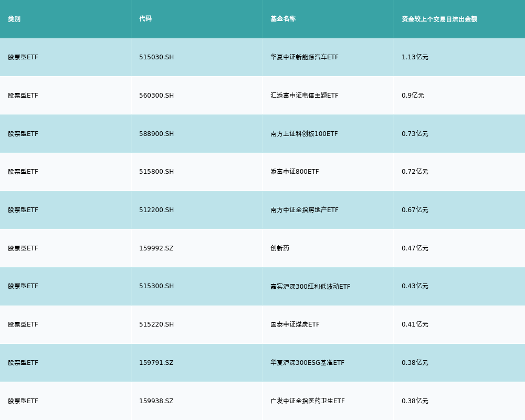Click fund name 汇添富中证电信主题ETF
Screen dimensions: 525x420
coord(304,96)
